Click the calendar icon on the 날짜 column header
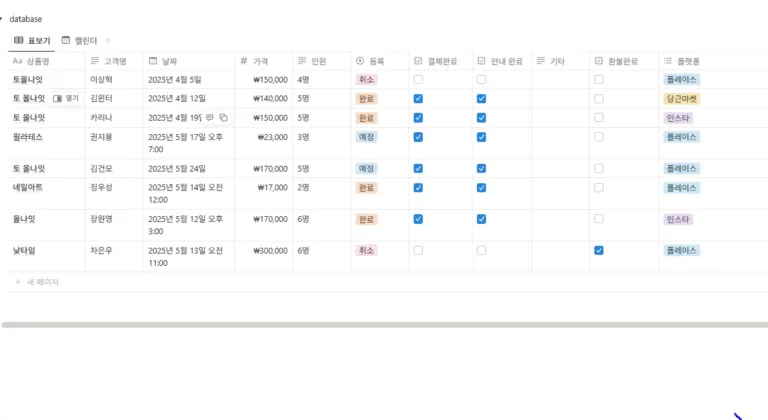Screen dimensions: 768x420 153,61
